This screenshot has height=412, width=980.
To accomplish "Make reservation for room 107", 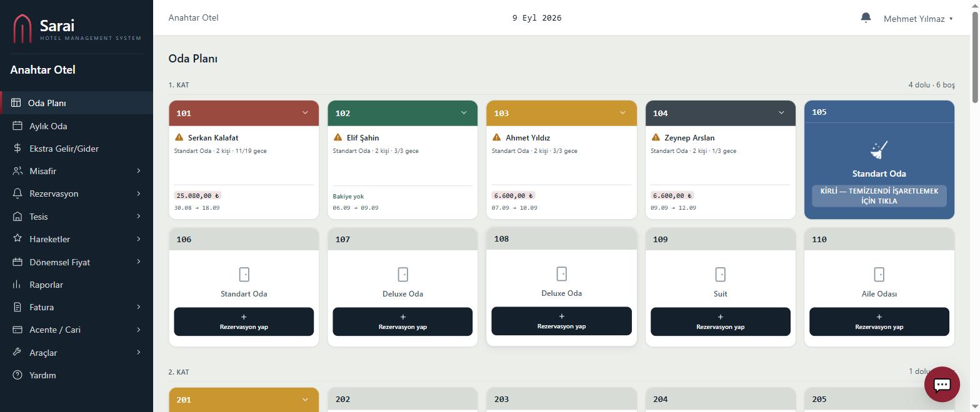I will coord(402,321).
